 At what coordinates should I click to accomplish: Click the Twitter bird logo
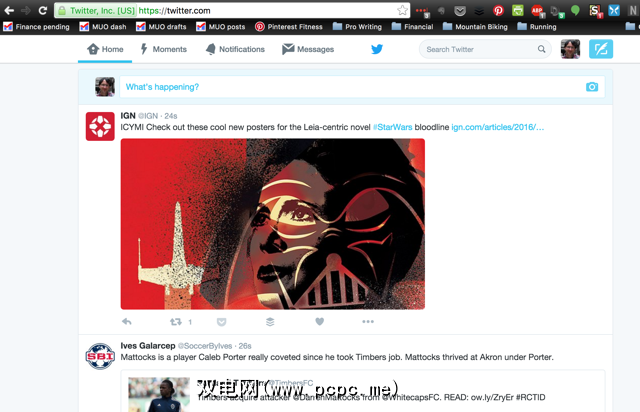377,49
